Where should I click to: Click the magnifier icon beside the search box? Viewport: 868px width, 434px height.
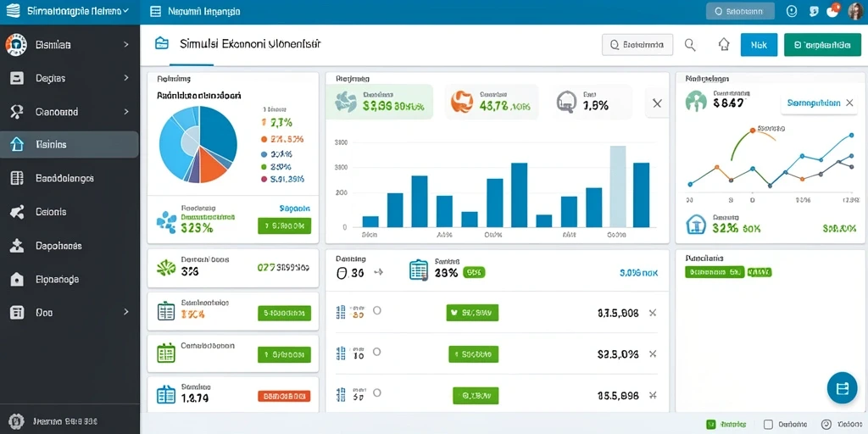(x=690, y=45)
